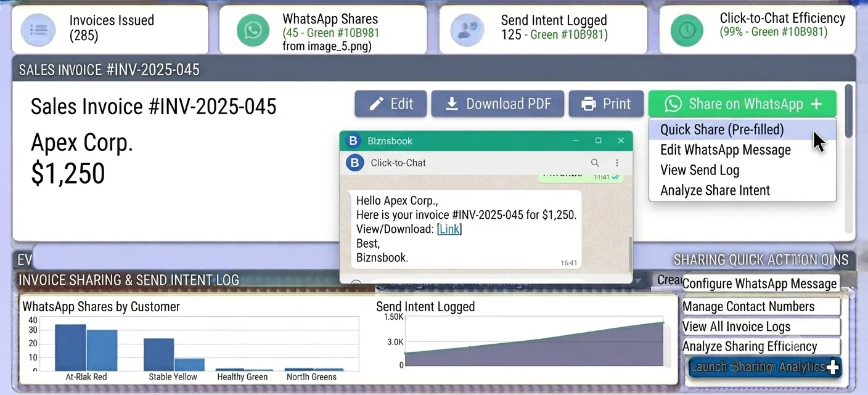This screenshot has width=868, height=395.
Task: Click the Invoices Issued (285) card
Action: 110,29
